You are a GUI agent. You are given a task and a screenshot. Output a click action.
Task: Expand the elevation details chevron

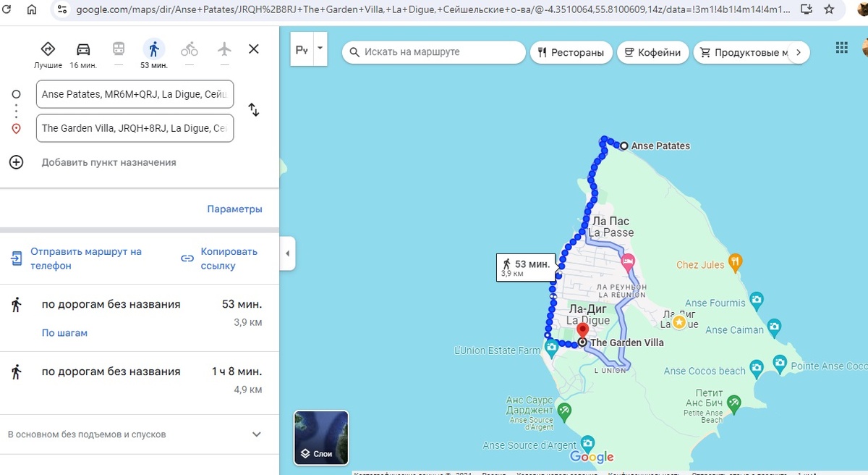pyautogui.click(x=256, y=434)
